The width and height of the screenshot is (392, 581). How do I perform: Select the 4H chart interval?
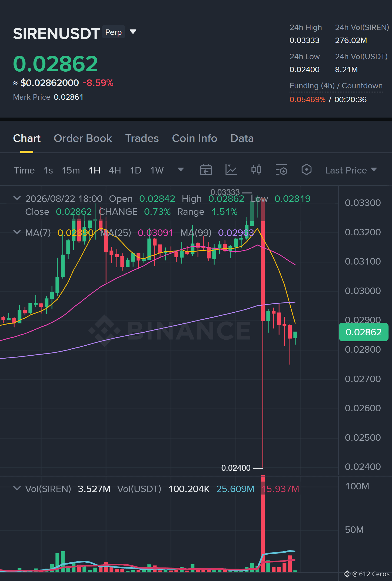tap(115, 170)
